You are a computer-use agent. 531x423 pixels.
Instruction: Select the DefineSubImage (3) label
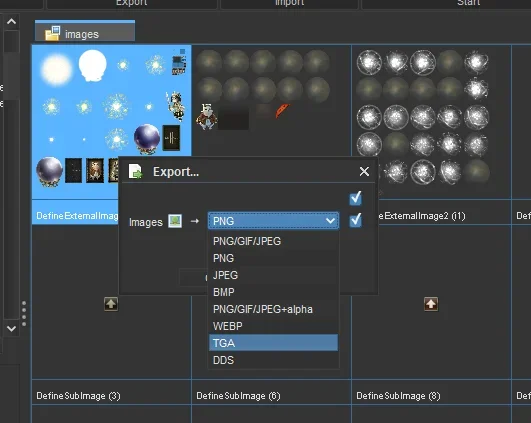[x=78, y=396]
